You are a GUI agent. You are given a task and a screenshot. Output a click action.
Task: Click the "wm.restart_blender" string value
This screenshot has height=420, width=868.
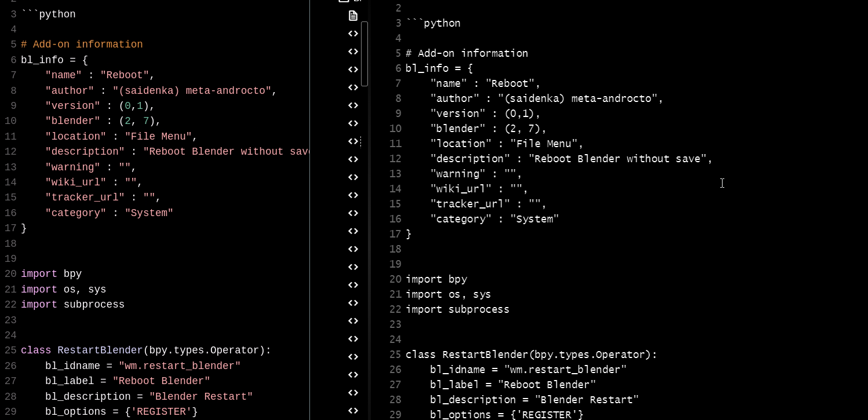pos(180,366)
